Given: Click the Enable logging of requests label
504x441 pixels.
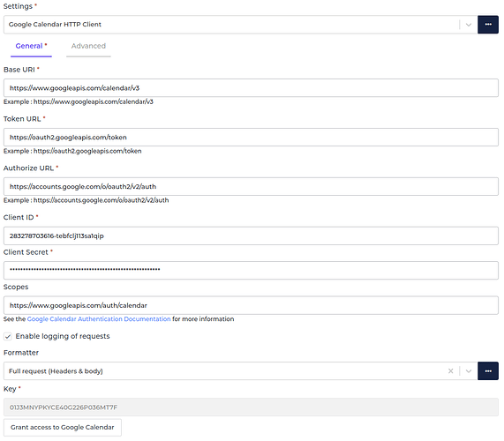Looking at the screenshot, I should (63, 336).
